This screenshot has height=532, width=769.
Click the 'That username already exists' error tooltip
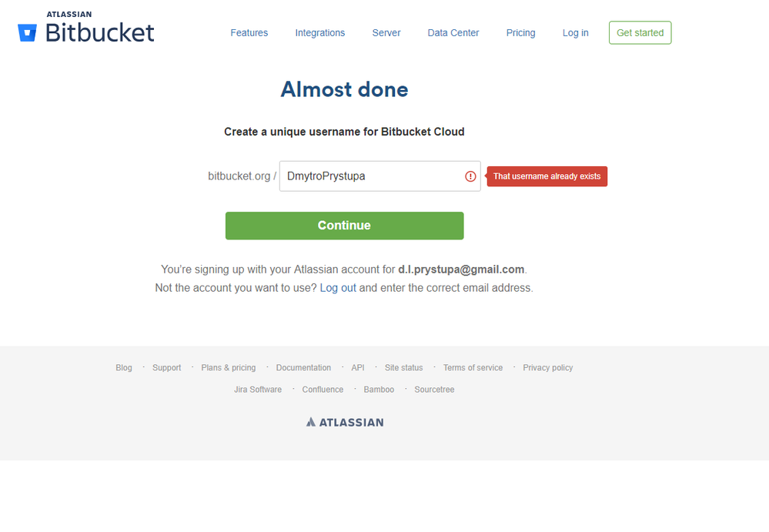(x=547, y=176)
